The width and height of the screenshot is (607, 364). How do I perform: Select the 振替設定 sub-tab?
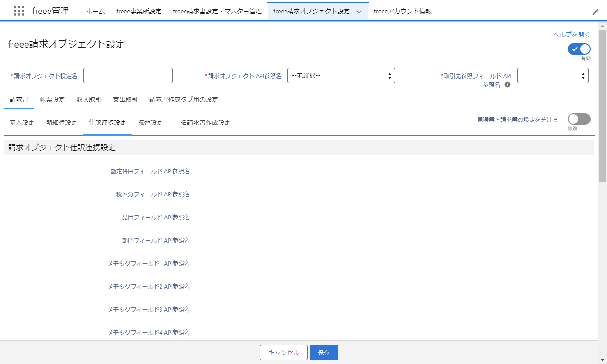150,123
